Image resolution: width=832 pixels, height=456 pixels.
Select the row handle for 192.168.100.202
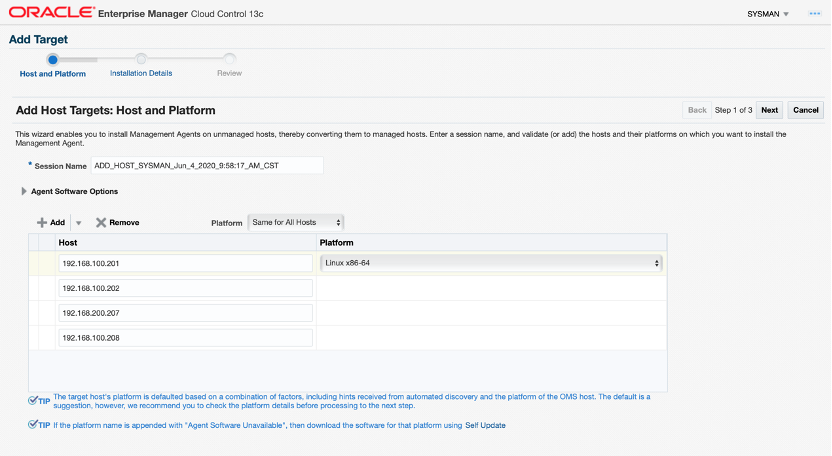(33, 288)
